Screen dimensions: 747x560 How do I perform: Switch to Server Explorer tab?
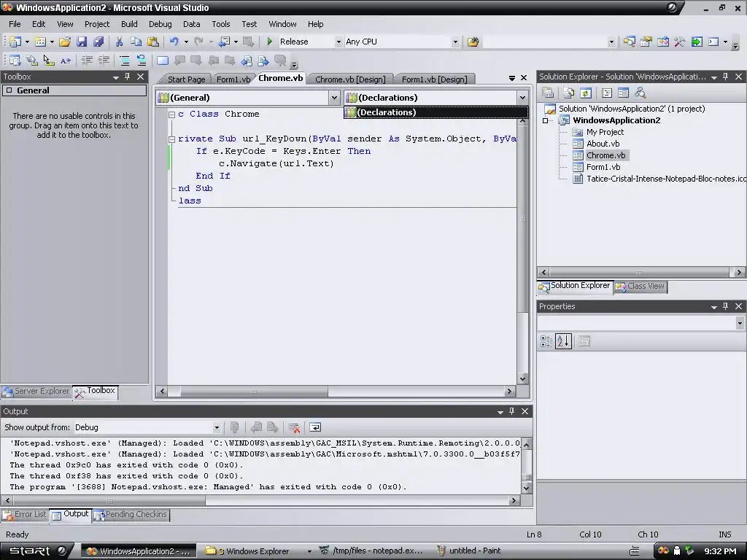[x=36, y=392]
